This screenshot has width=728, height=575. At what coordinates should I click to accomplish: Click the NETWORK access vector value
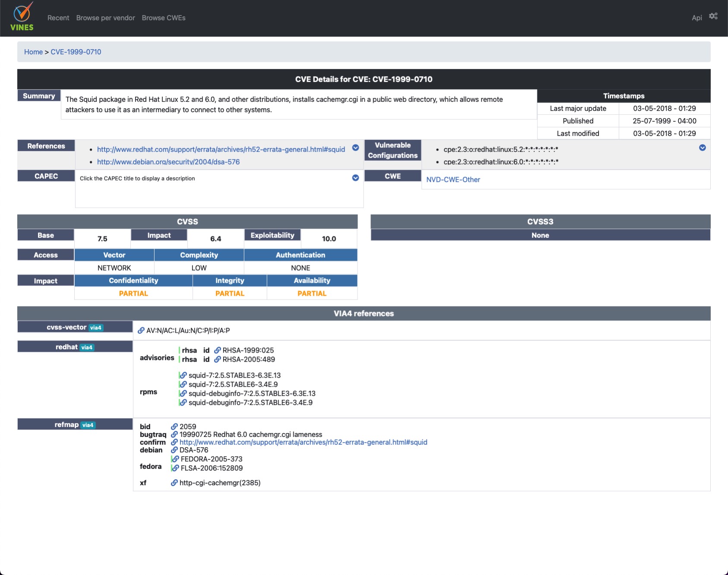coord(114,268)
